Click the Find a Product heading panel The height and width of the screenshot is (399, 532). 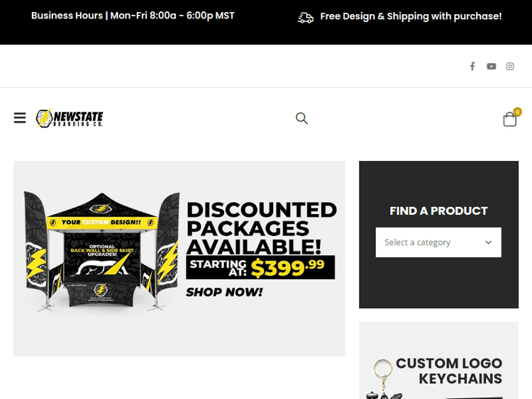click(438, 211)
